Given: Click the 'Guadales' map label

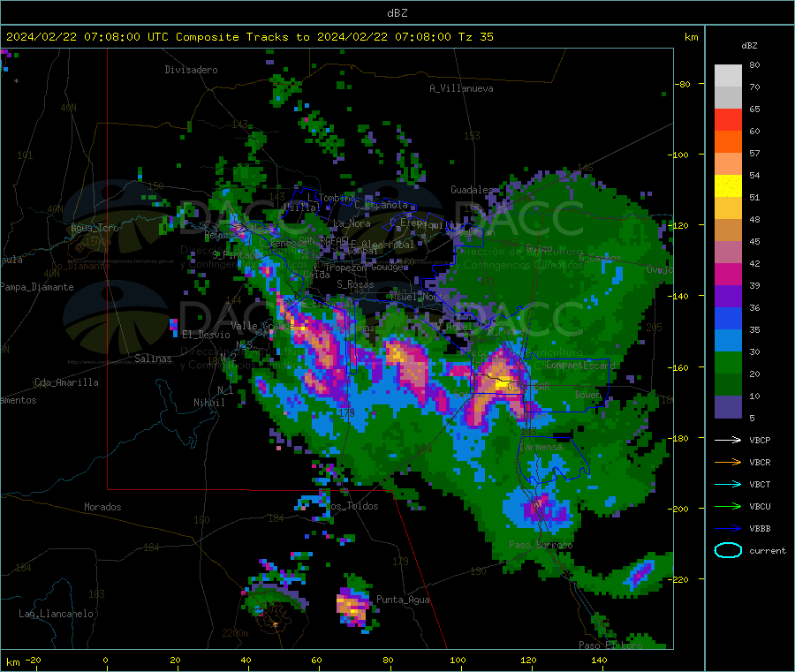Looking at the screenshot, I should [472, 190].
